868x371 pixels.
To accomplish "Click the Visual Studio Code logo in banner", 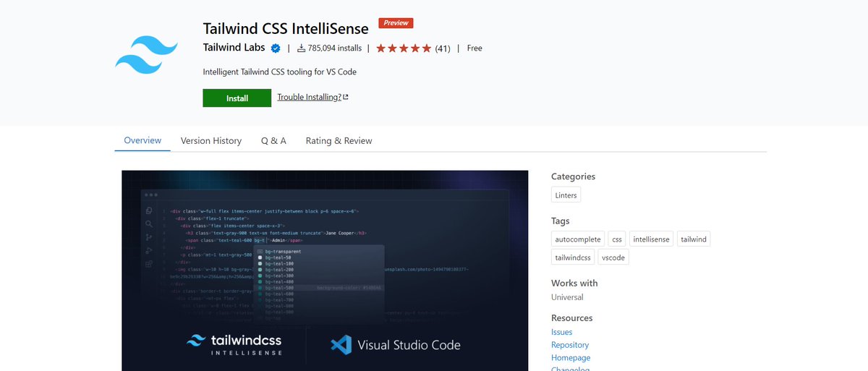I will 395,344.
